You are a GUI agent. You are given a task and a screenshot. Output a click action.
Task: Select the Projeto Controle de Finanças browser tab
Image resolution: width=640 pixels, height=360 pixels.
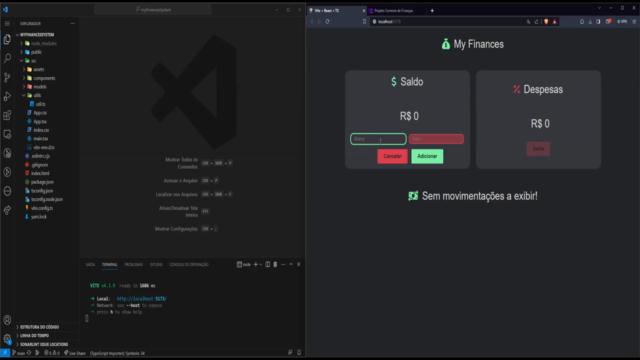point(394,11)
